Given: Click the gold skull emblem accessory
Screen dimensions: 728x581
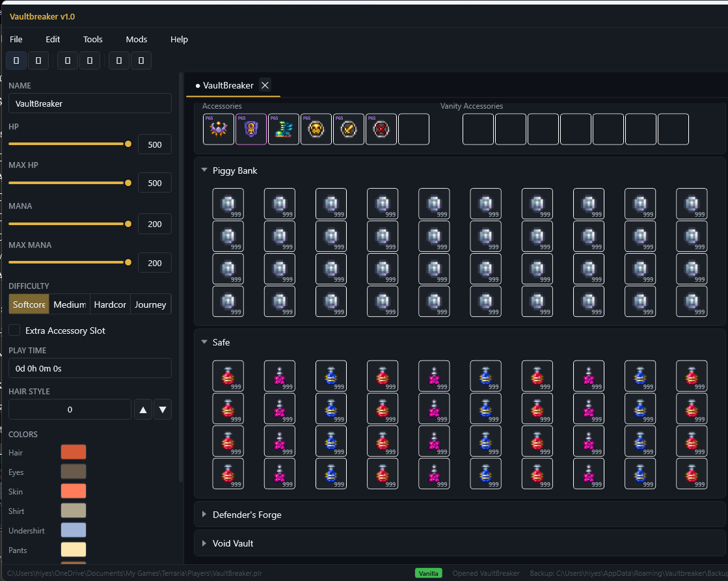Looking at the screenshot, I should tap(316, 129).
